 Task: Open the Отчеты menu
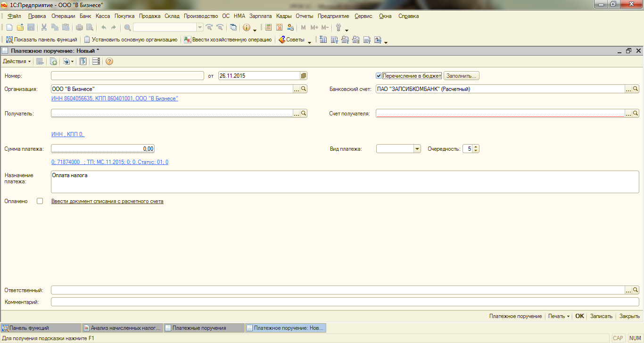tap(304, 16)
